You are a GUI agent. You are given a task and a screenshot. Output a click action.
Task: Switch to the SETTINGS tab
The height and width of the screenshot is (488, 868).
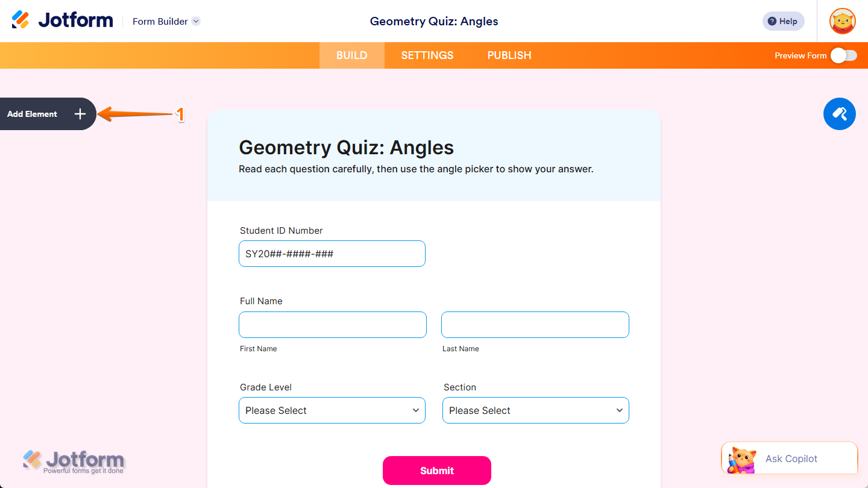(x=427, y=55)
